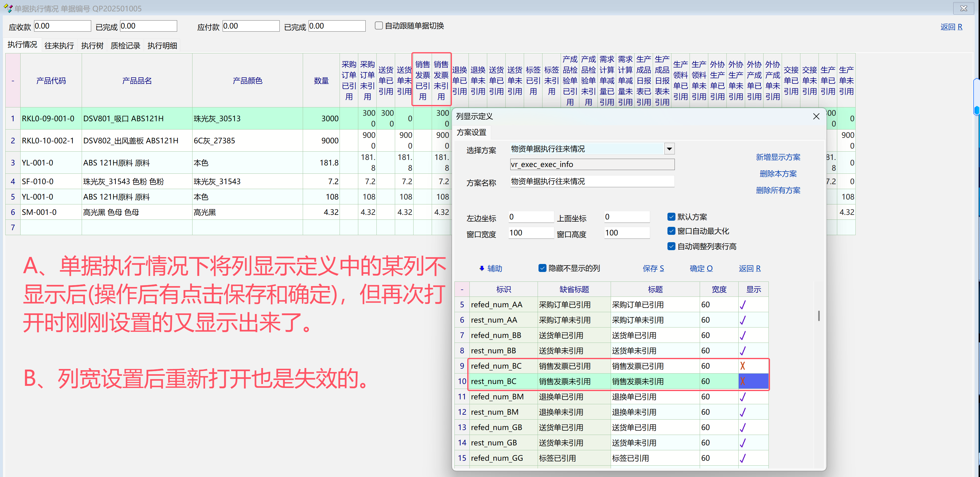This screenshot has width=980, height=477.
Task: Enable 自动跟随单据切换 checkbox
Action: 379,25
